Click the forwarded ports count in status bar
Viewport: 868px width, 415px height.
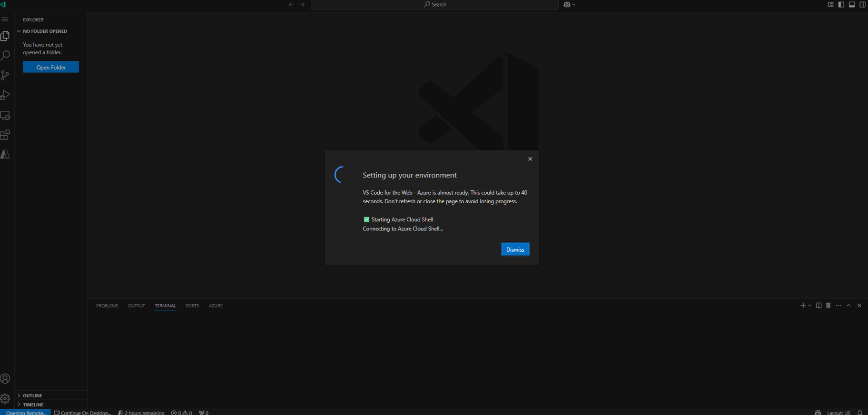tap(204, 412)
